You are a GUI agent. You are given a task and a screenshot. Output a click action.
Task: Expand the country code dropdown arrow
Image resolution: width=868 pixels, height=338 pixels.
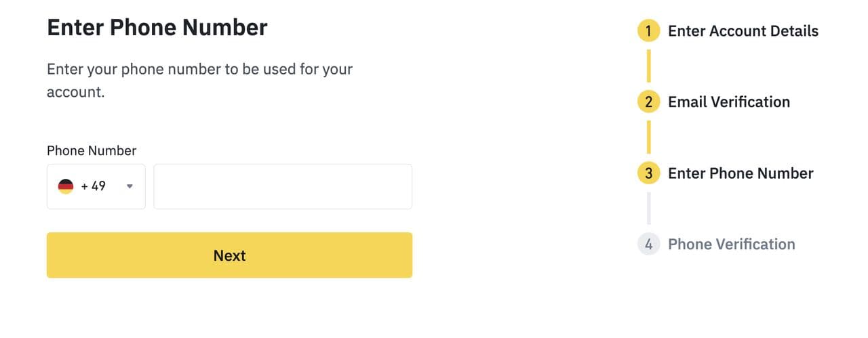(x=130, y=187)
